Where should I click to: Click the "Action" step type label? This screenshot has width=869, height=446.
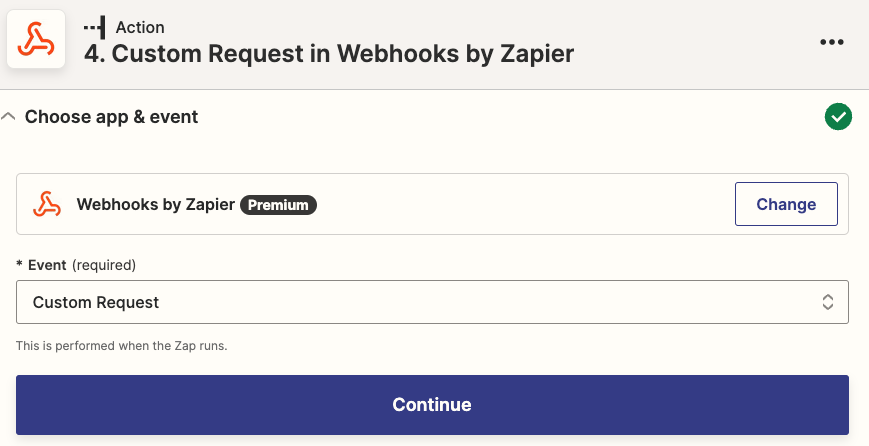point(140,27)
